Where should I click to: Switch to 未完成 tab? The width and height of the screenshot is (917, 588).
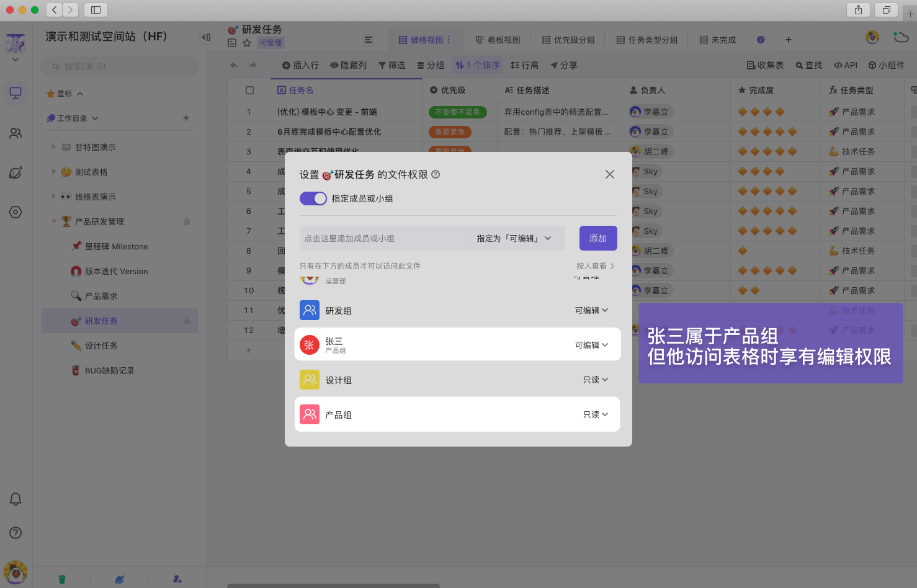718,40
